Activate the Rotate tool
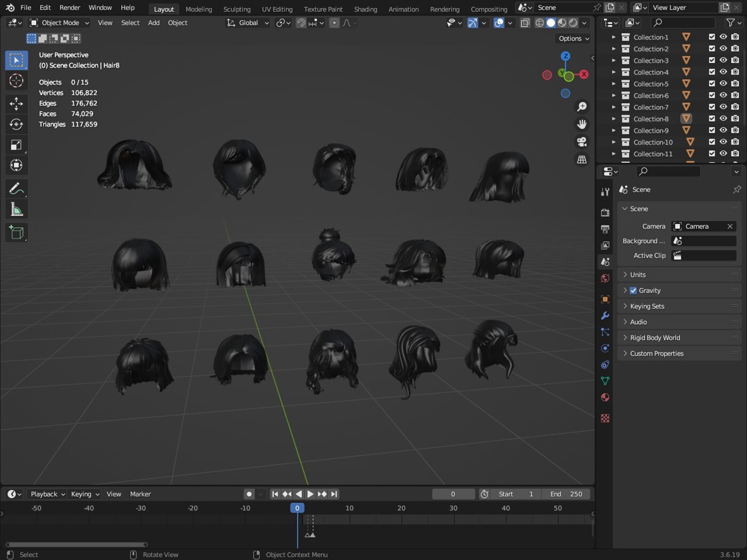This screenshot has height=560, width=747. (x=16, y=124)
